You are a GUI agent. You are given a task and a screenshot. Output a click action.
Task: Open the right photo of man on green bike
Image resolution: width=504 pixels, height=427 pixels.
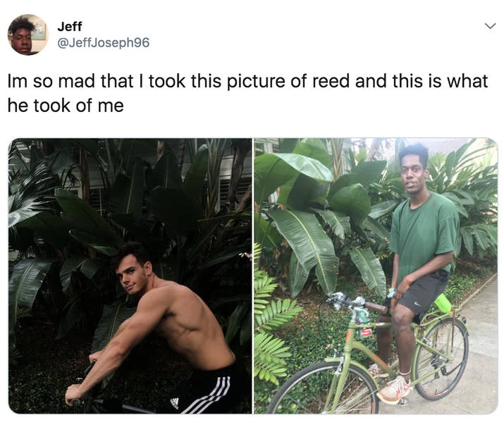[x=376, y=276]
